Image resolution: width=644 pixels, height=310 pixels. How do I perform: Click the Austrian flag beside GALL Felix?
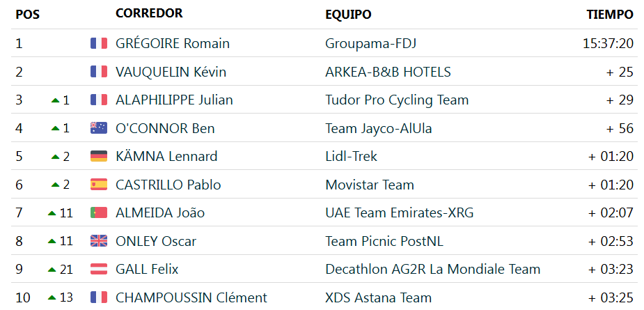pos(99,270)
